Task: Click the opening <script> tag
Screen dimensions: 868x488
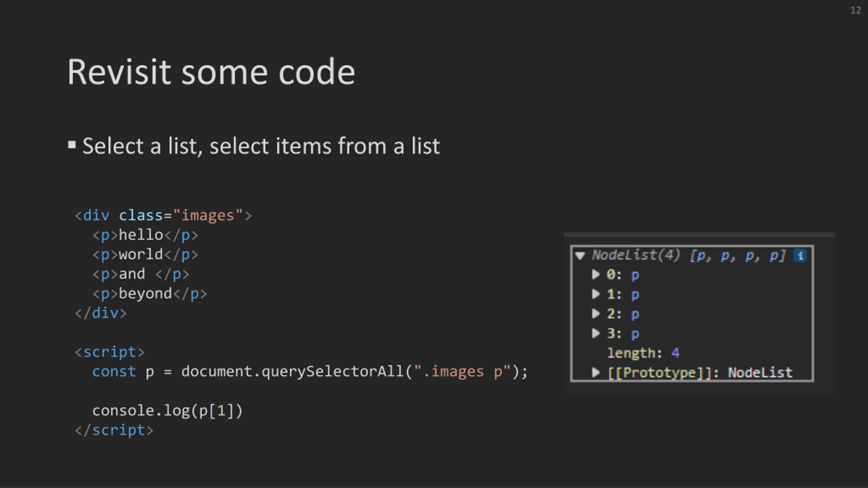Action: pyautogui.click(x=110, y=352)
